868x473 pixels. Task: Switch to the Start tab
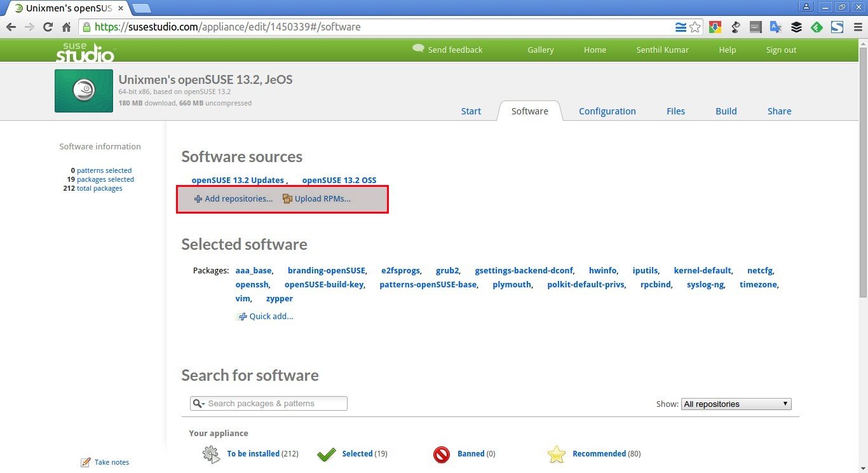click(x=471, y=111)
